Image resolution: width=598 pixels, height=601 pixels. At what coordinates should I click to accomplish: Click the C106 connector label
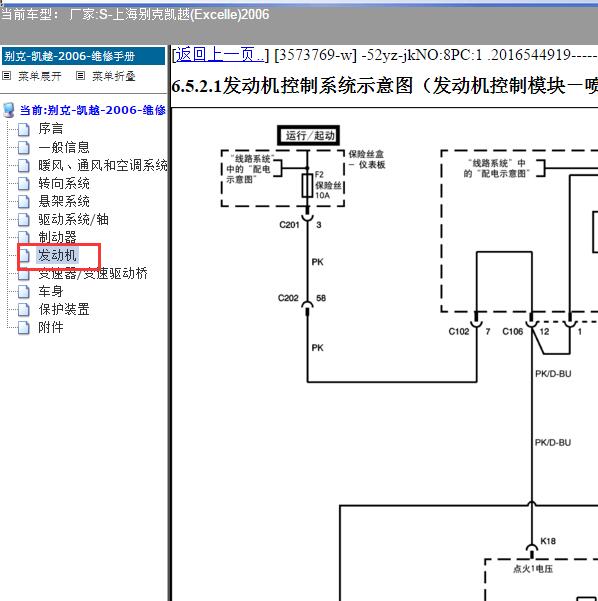pos(513,331)
